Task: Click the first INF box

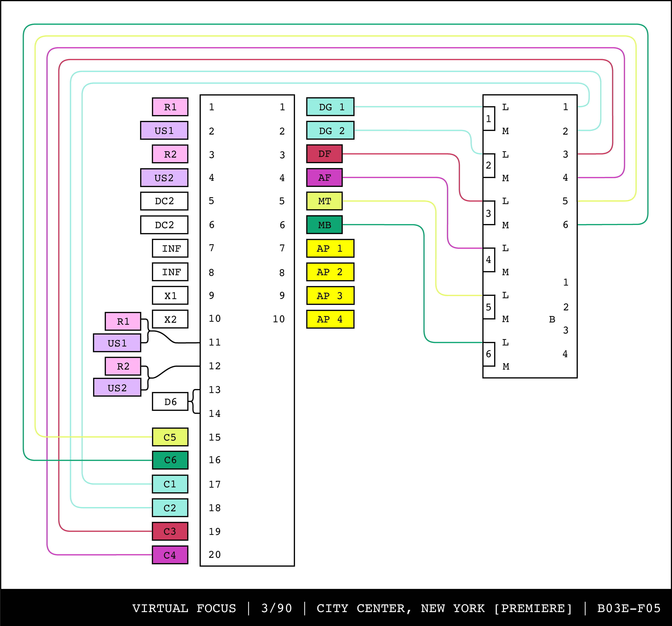Action: (170, 249)
